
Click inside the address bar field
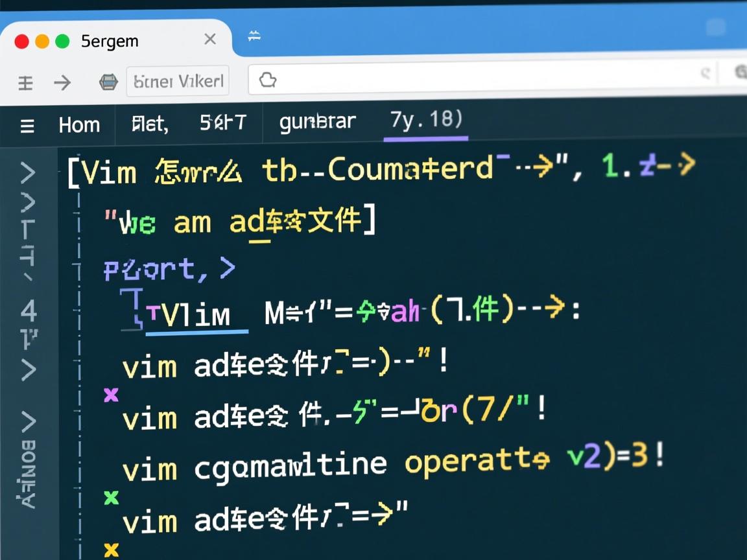[x=454, y=79]
